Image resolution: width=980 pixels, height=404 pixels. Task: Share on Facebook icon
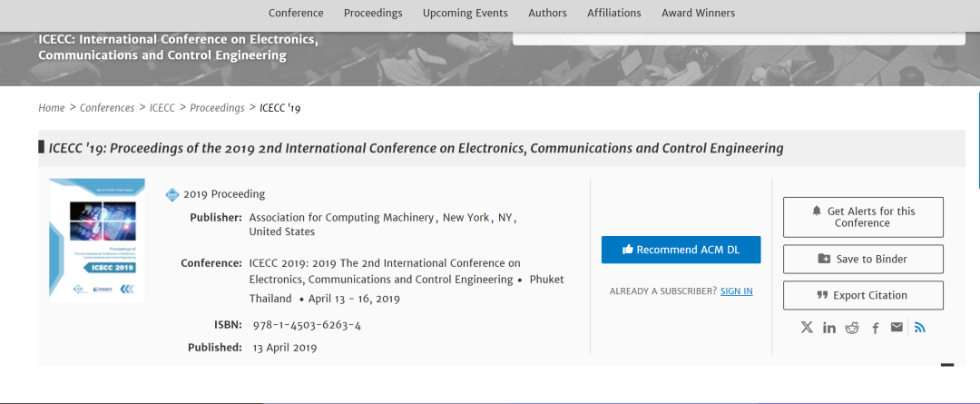pyautogui.click(x=876, y=329)
